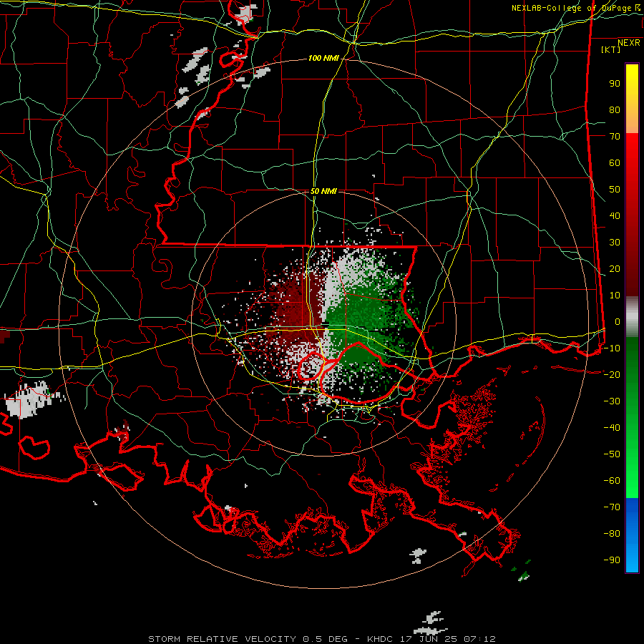This screenshot has width=644, height=644.
Task: Click the "-80" value on the velocity scale
Action: (612, 534)
